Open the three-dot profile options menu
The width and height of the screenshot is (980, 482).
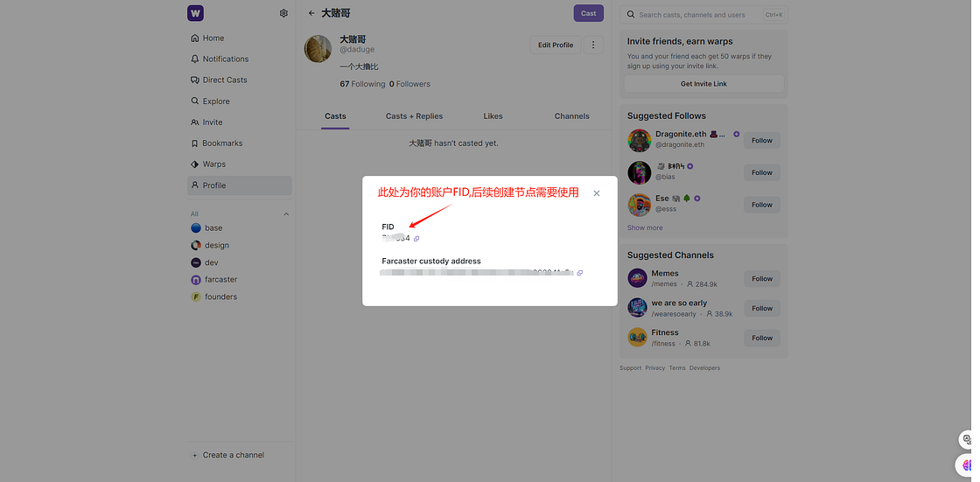pos(592,45)
